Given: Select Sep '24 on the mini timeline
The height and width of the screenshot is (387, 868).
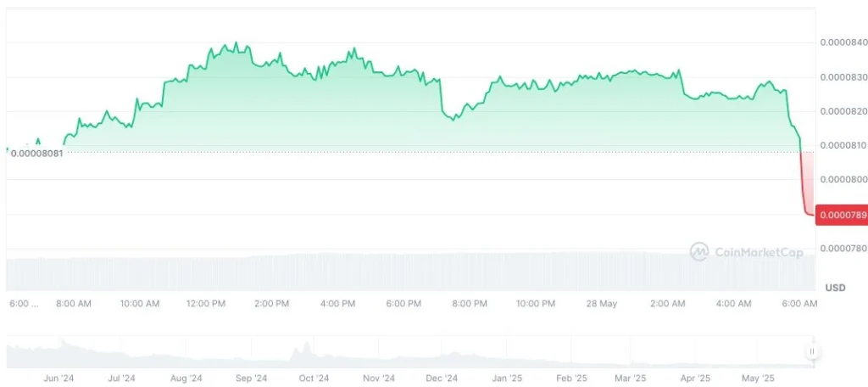Looking at the screenshot, I should [250, 378].
